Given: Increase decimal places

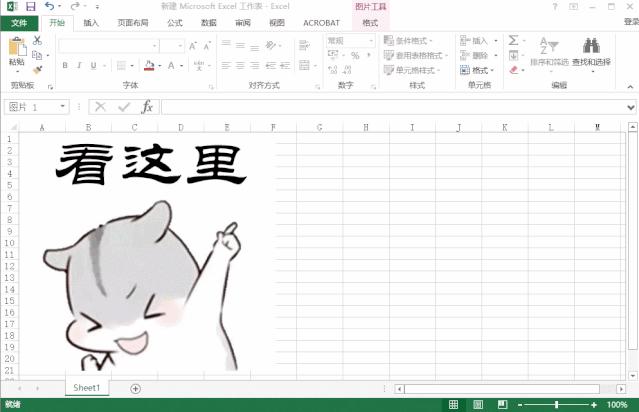Looking at the screenshot, I should (x=333, y=70).
